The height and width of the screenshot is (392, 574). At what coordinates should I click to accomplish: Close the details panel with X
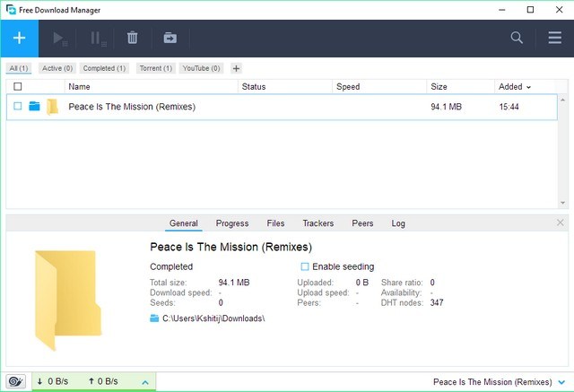tap(561, 222)
